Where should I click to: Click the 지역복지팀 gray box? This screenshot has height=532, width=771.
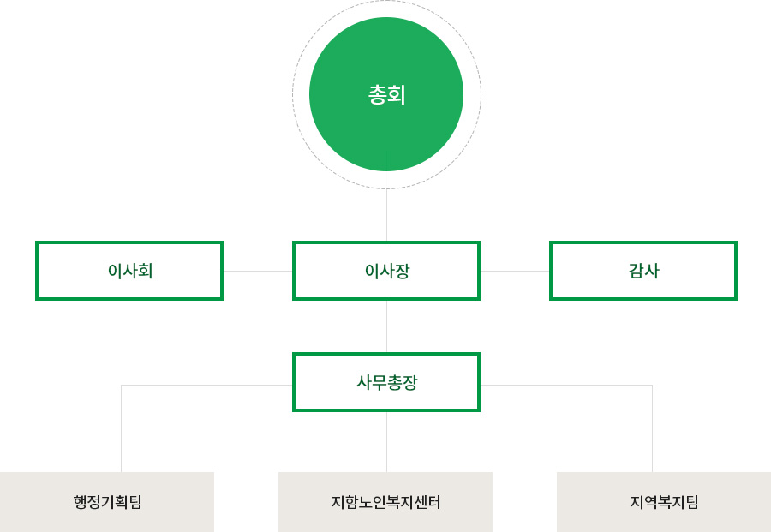[664, 502]
